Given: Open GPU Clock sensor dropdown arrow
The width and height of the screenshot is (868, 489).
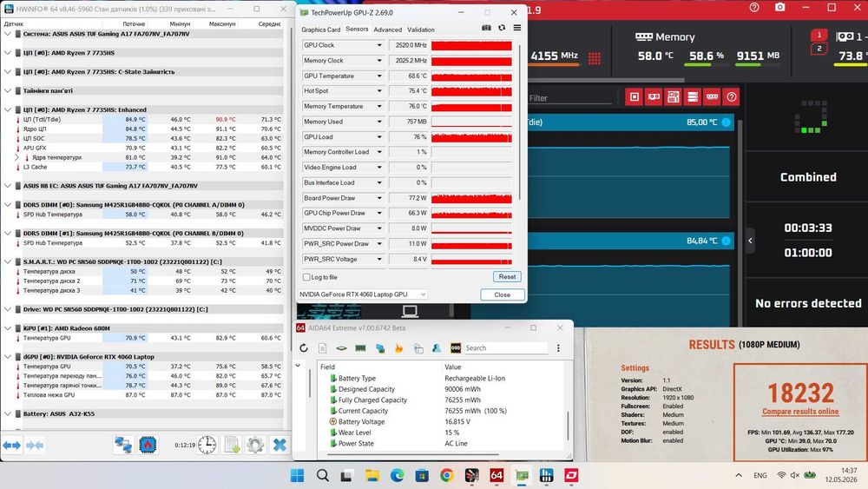Looking at the screenshot, I should 379,45.
